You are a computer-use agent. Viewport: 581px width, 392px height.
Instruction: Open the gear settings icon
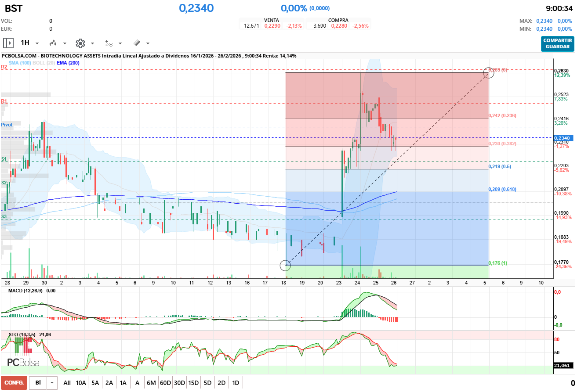point(80,43)
